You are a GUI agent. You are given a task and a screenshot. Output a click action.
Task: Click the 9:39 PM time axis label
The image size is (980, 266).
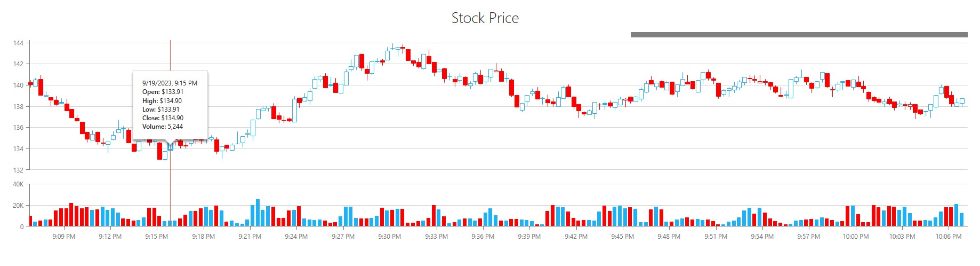[x=529, y=237]
